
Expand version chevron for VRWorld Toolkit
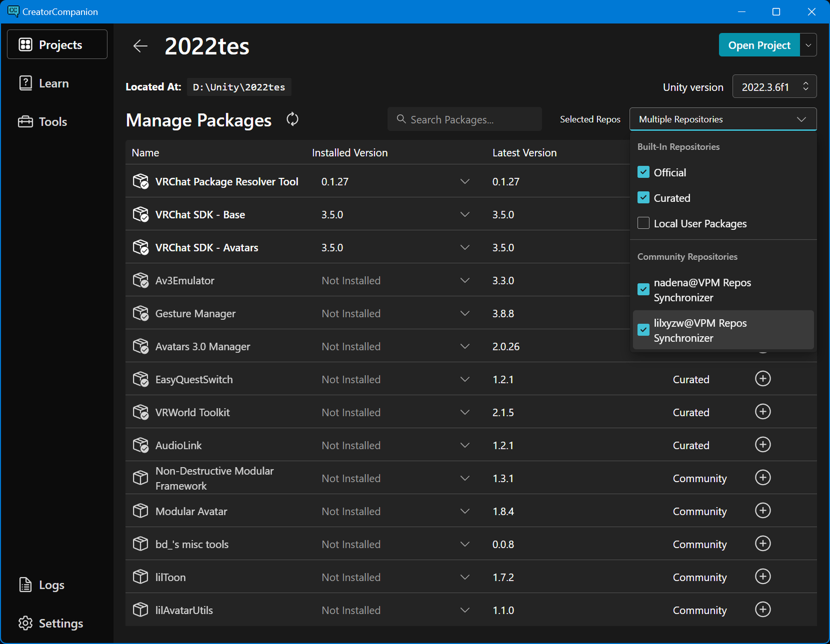pos(465,412)
